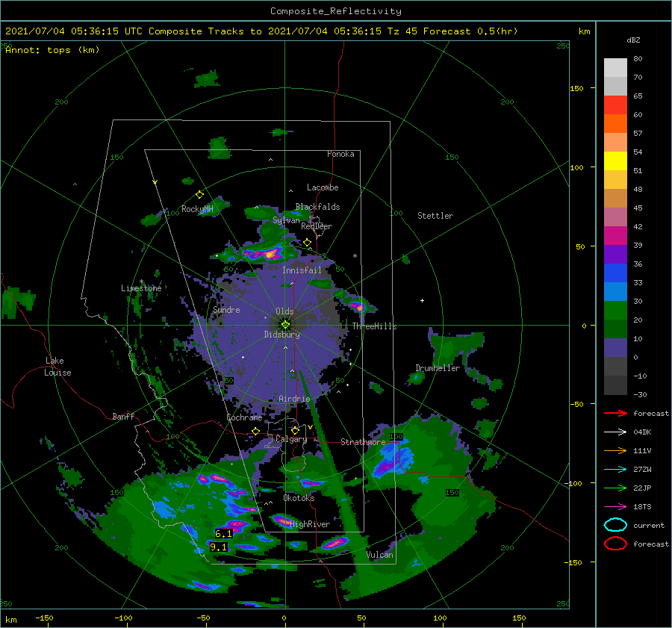Click the Sylvan label
Screen dimensions: 672x628
point(286,220)
